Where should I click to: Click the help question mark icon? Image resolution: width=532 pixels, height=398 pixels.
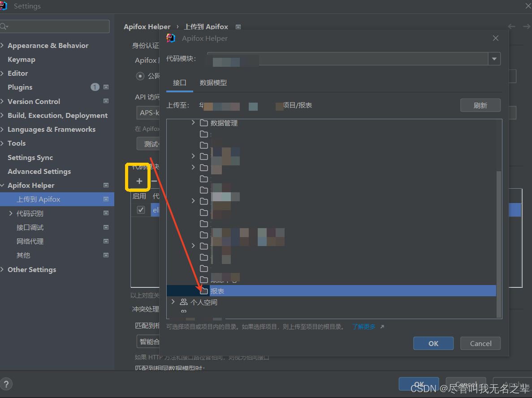(6, 384)
